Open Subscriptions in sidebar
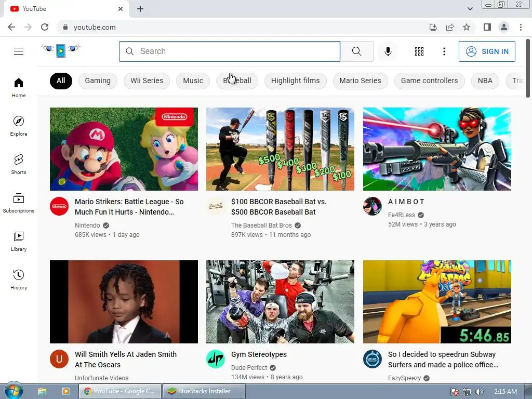 [x=19, y=203]
